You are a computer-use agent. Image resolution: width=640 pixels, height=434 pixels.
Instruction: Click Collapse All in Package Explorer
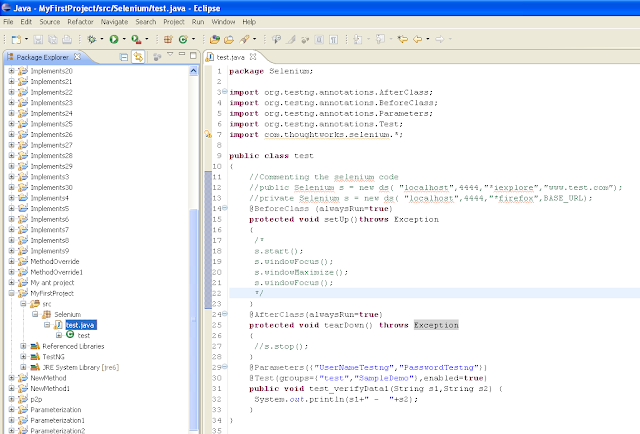point(124,57)
